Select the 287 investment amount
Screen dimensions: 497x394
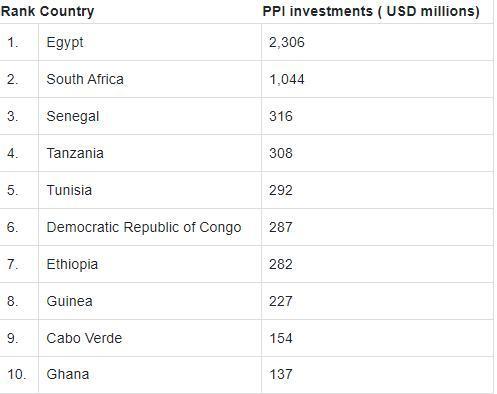click(281, 227)
